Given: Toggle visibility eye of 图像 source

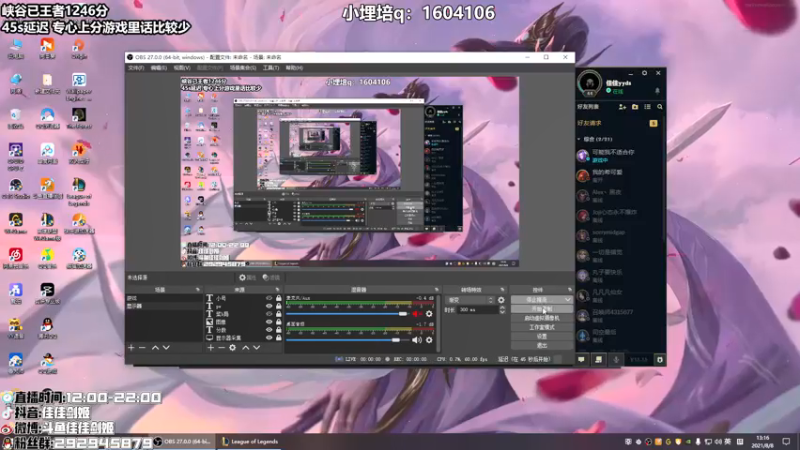Looking at the screenshot, I should [x=269, y=322].
